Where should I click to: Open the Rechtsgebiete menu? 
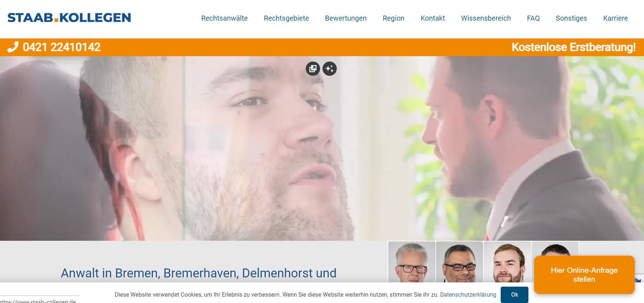pyautogui.click(x=286, y=18)
